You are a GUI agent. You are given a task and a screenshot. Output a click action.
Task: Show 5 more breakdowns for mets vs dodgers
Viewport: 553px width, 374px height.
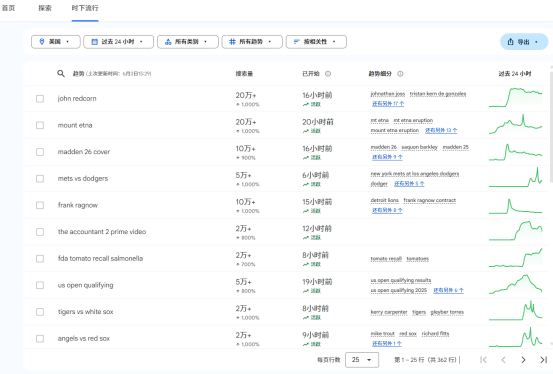[x=409, y=183]
